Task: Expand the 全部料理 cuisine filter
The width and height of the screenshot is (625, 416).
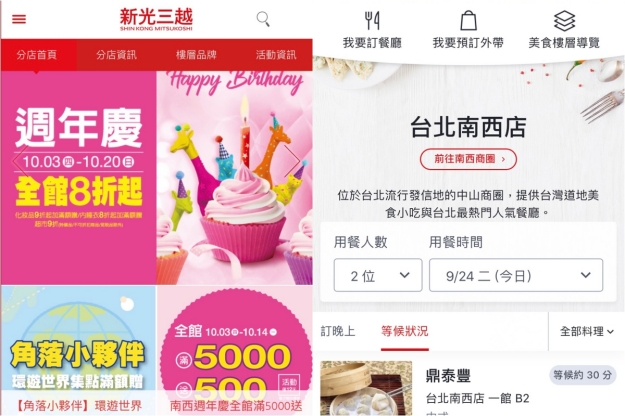Action: 586,331
